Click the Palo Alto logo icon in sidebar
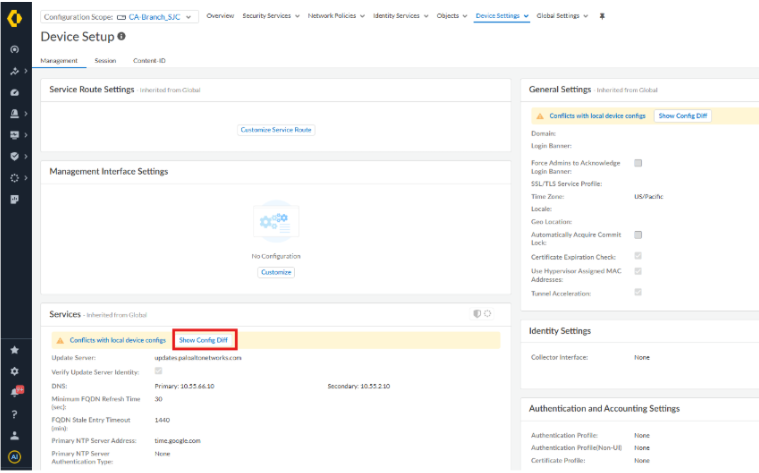 (14, 18)
